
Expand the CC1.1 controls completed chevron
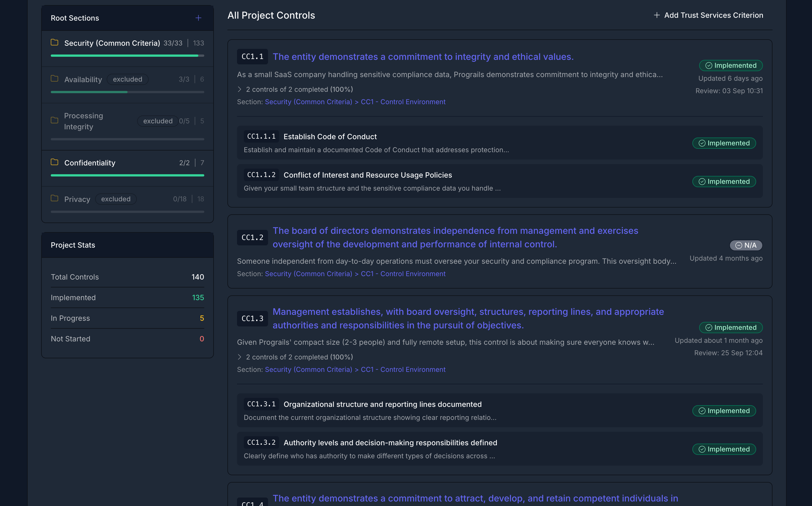pyautogui.click(x=239, y=89)
